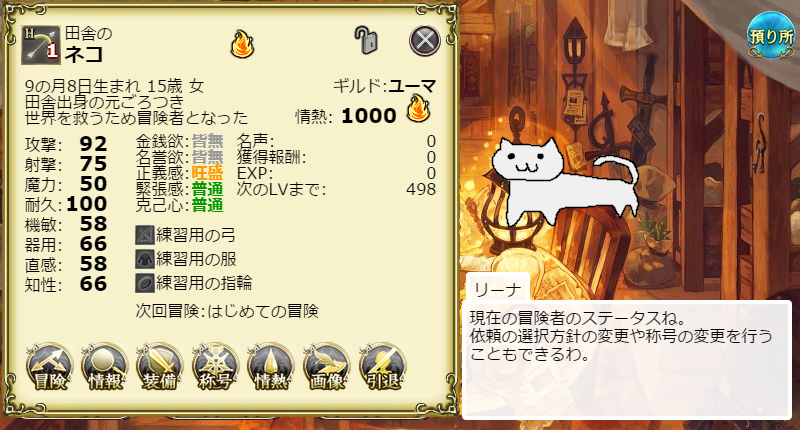Click the guild name ユーマ

pyautogui.click(x=412, y=86)
